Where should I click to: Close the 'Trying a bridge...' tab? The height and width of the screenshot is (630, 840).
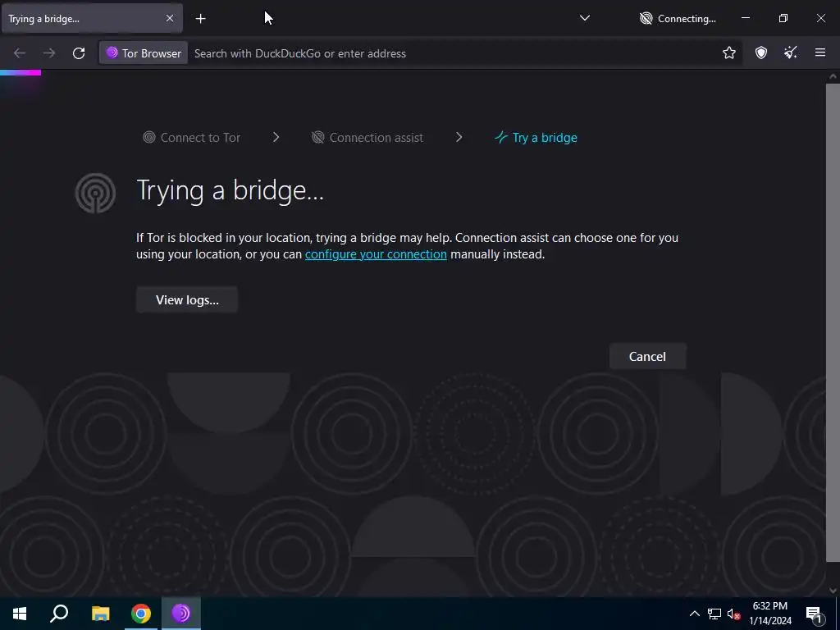(169, 18)
